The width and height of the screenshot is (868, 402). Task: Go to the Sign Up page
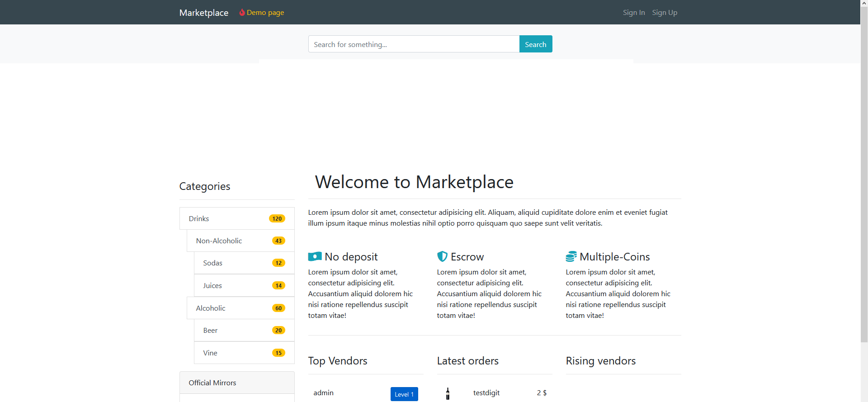click(x=664, y=13)
